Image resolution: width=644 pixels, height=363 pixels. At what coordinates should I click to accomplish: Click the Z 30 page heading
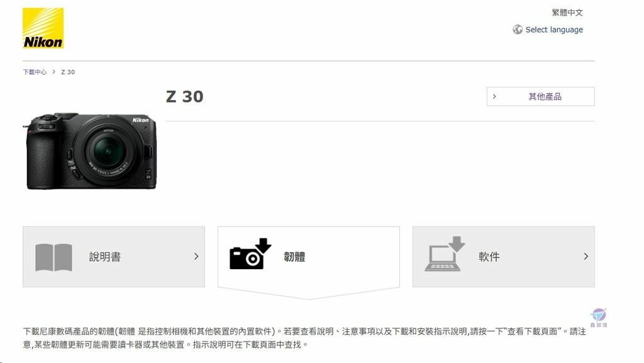(185, 96)
